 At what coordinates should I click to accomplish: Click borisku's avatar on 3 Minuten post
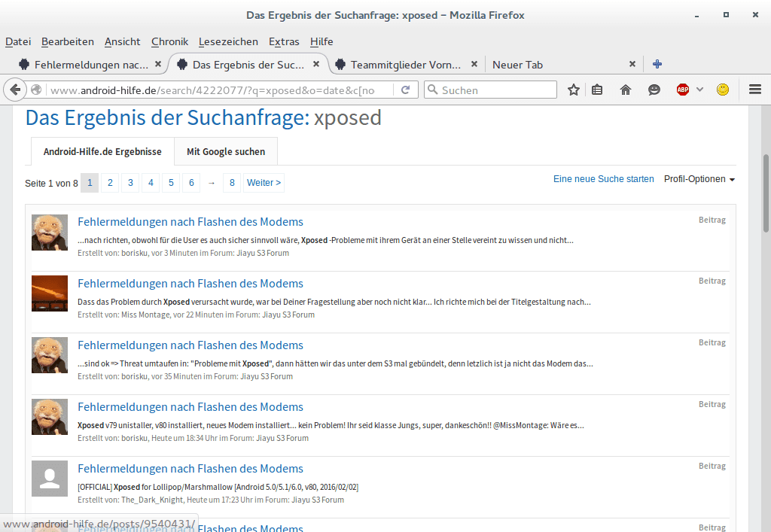click(50, 233)
